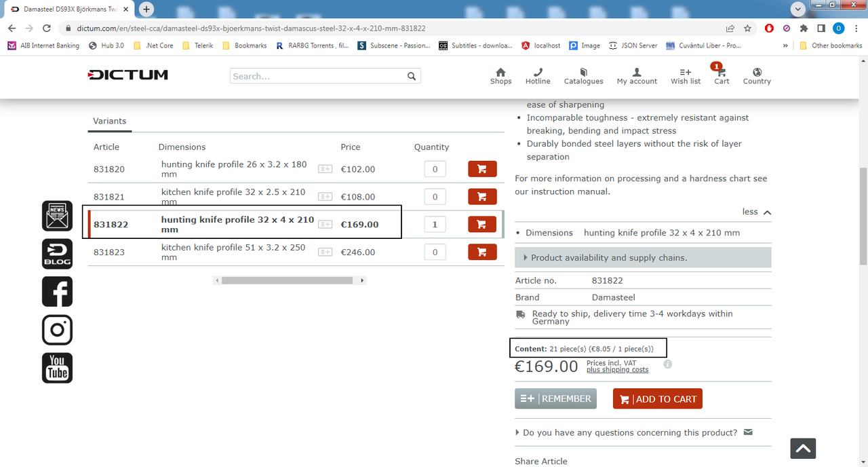Expand Product availability and supply chains
Viewport: 868px width, 467px height.
click(643, 257)
